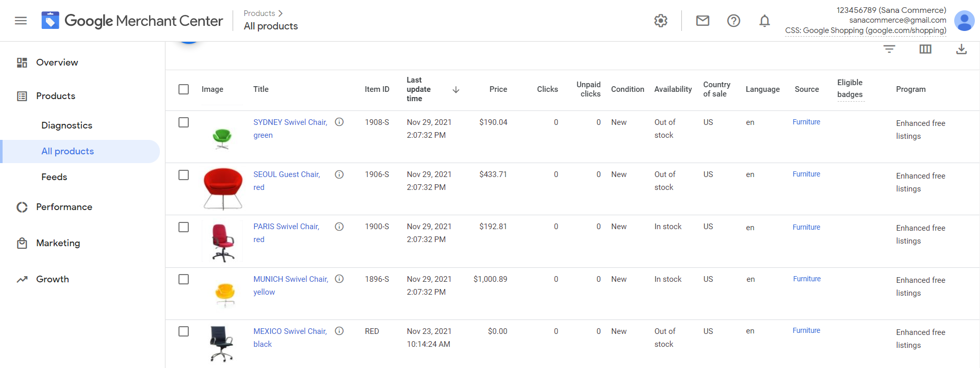
Task: Open SYDNEY Swivel Chair, green product link
Action: pos(290,129)
